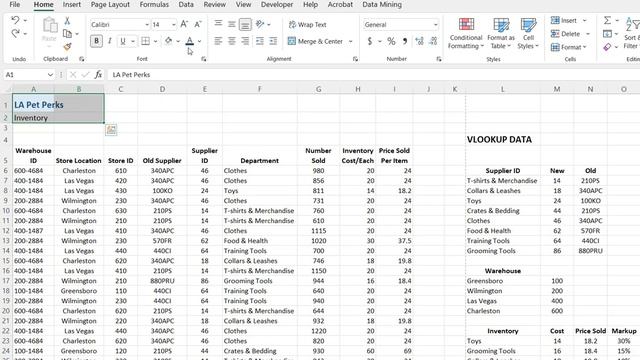640x360 pixels.
Task: Click Decrease Decimal icon
Action: [x=433, y=41]
